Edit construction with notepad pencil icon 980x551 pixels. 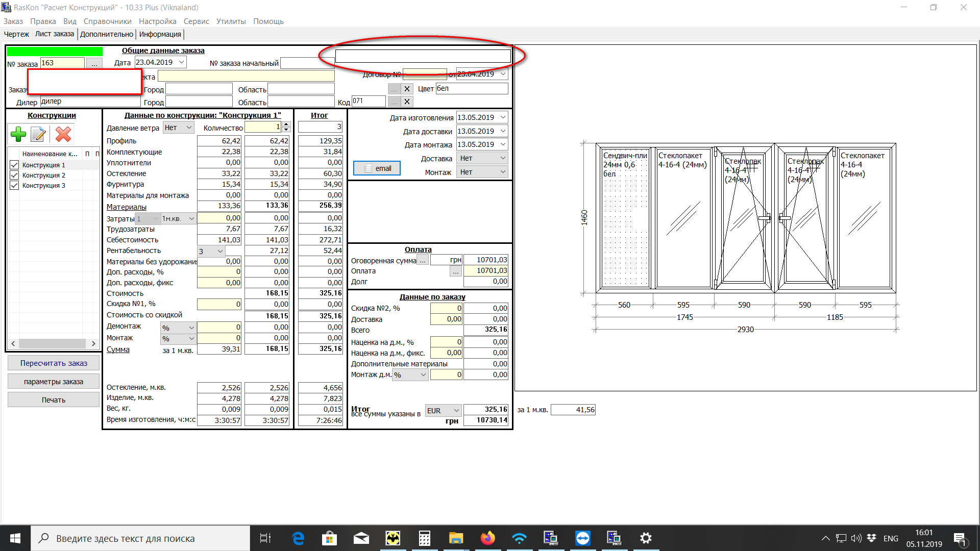point(39,135)
